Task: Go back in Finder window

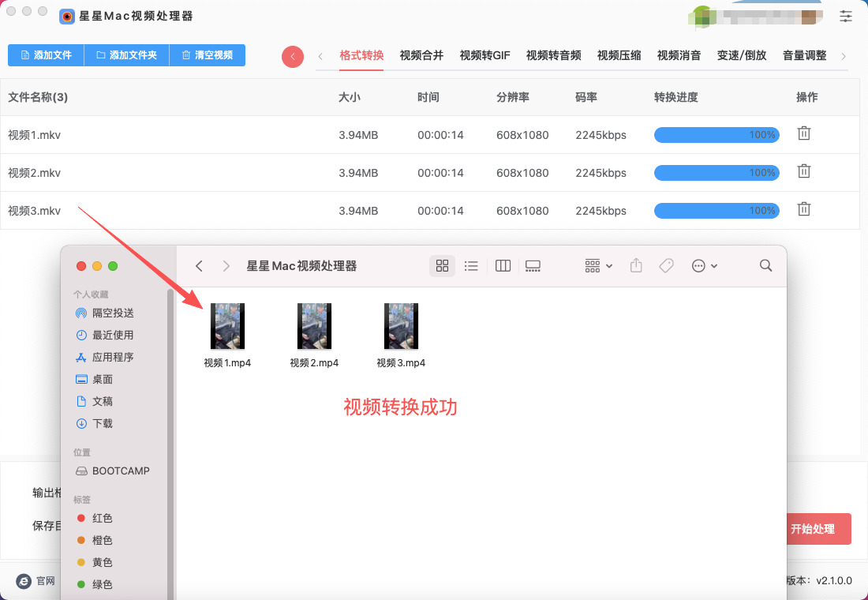Action: (x=200, y=266)
